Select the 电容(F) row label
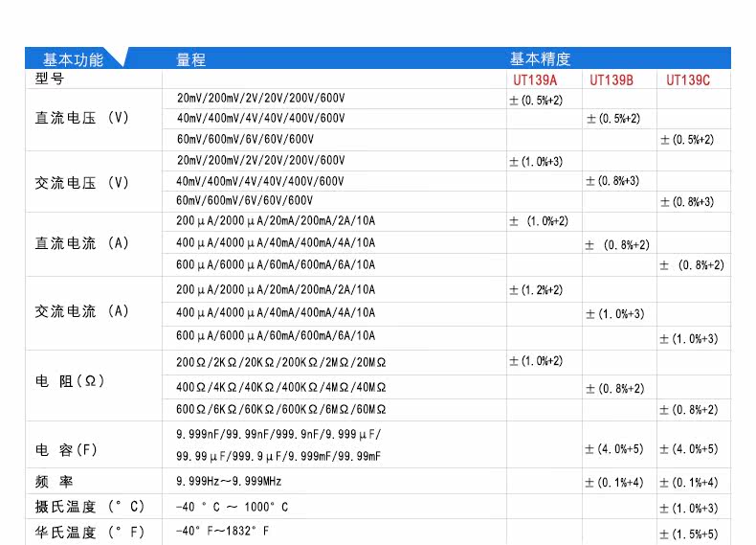 point(66,450)
